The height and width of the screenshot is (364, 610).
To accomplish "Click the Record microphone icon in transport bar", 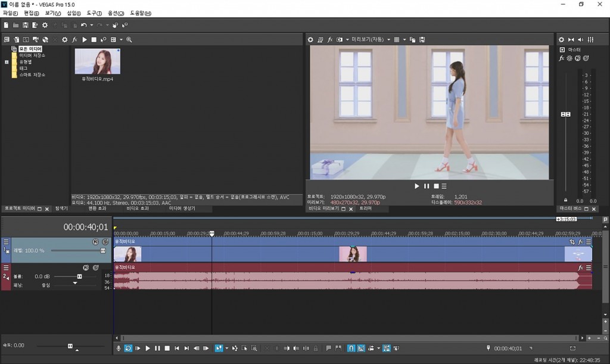I will [119, 348].
